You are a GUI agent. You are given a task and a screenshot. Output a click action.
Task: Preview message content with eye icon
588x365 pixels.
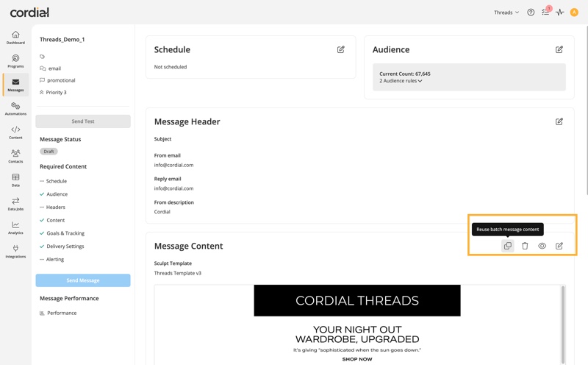542,246
